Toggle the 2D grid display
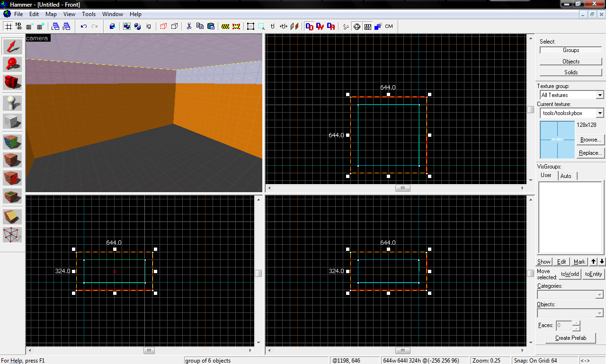606x364 pixels. tap(9, 27)
